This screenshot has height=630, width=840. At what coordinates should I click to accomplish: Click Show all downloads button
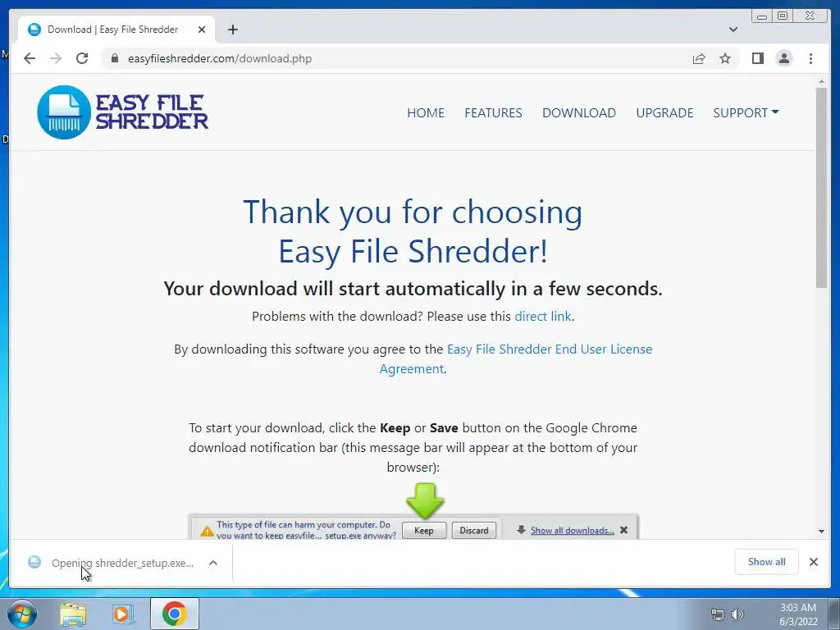pyautogui.click(x=767, y=561)
